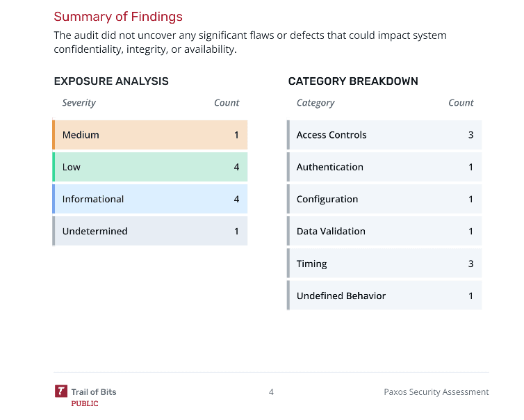Click the Exposure Analysis heading
This screenshot has width=524, height=420.
tap(111, 81)
